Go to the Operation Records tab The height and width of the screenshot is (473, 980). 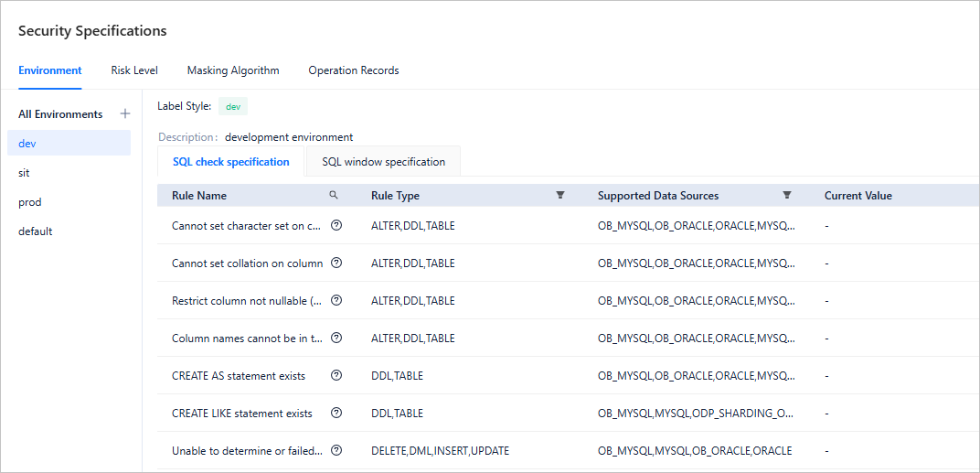353,70
